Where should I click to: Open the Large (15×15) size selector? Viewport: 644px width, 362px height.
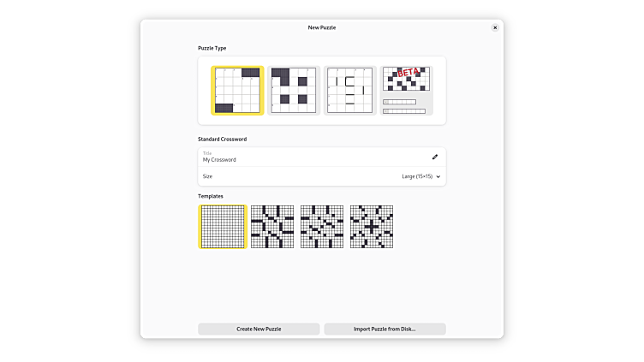pyautogui.click(x=418, y=176)
